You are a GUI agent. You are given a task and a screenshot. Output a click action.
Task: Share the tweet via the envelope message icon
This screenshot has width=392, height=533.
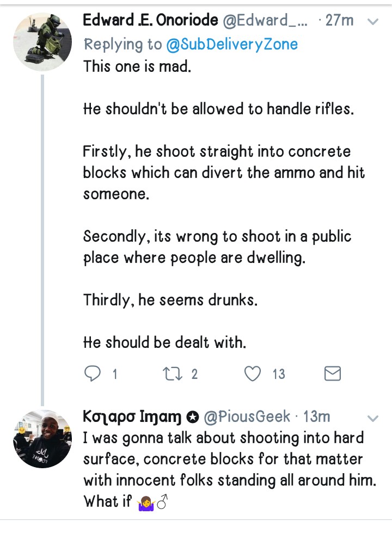[x=332, y=373]
